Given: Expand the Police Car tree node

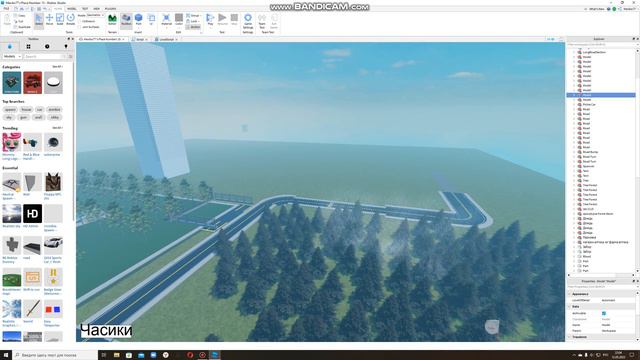Looking at the screenshot, I should coord(574,104).
